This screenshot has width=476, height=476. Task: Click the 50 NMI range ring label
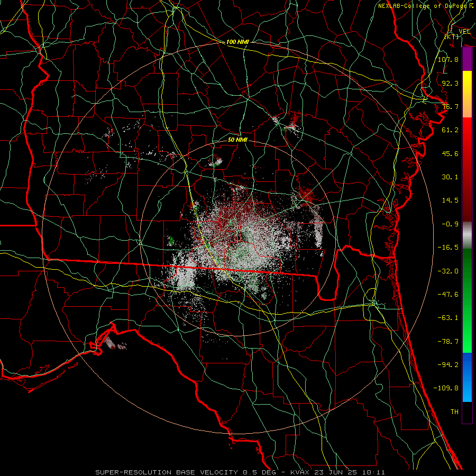pyautogui.click(x=237, y=140)
